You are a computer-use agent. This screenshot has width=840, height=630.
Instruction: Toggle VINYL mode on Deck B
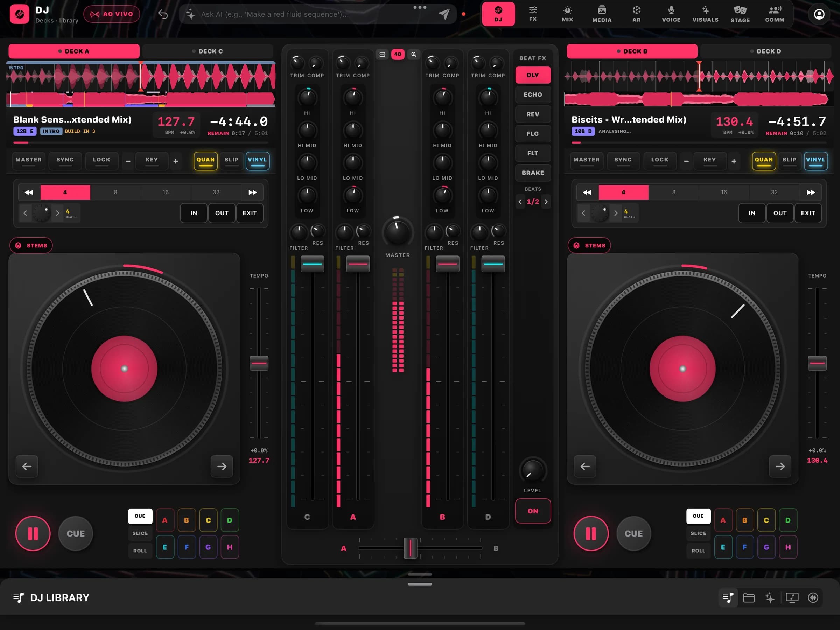click(x=815, y=161)
